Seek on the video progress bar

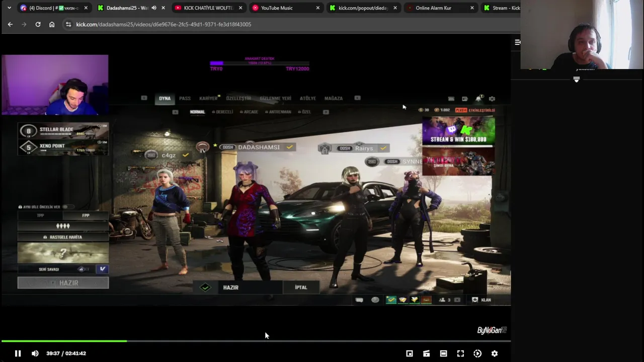point(256,341)
